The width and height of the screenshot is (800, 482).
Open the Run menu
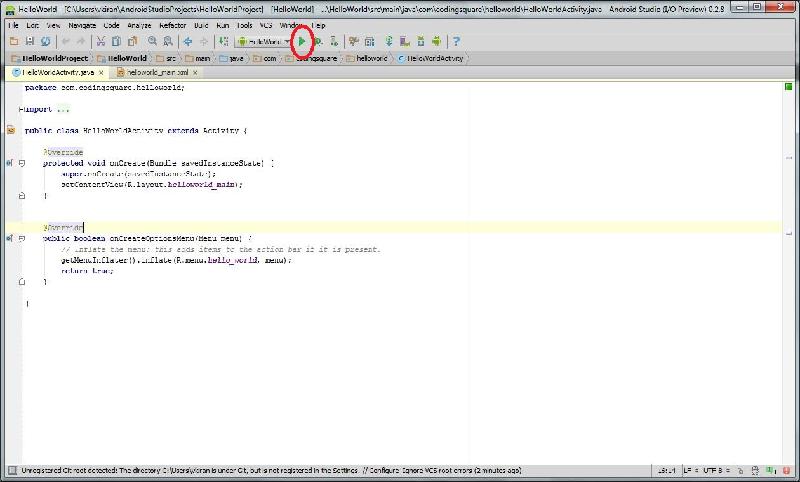[222, 25]
